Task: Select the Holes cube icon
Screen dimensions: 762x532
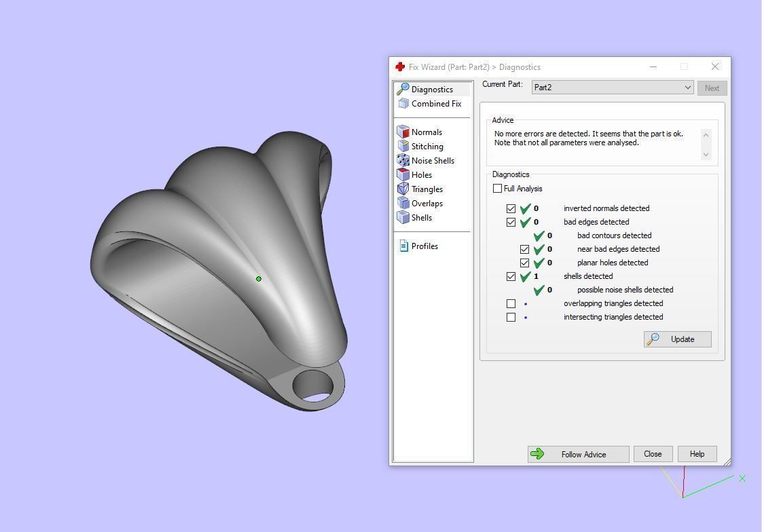Action: click(x=403, y=174)
